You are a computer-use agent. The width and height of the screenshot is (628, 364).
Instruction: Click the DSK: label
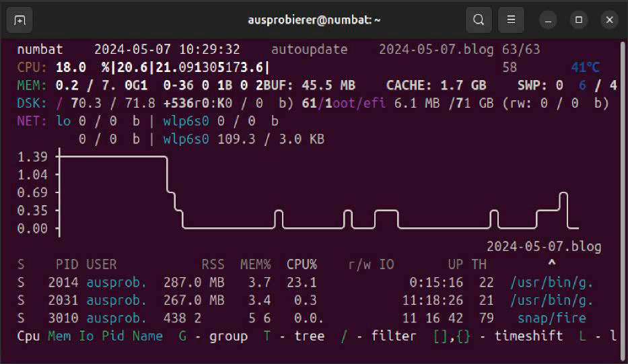point(32,104)
